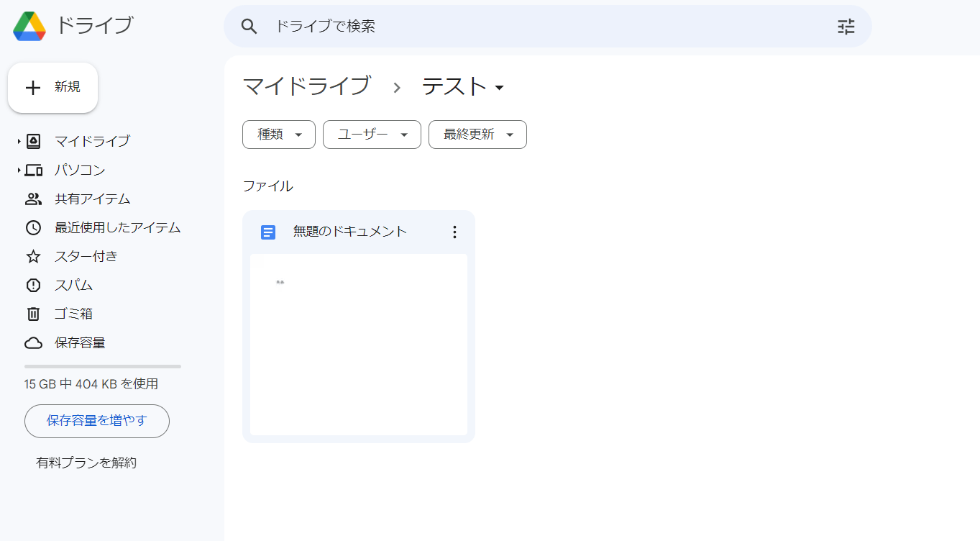Open the ユーザー filter dropdown
This screenshot has height=541, width=980.
point(372,135)
